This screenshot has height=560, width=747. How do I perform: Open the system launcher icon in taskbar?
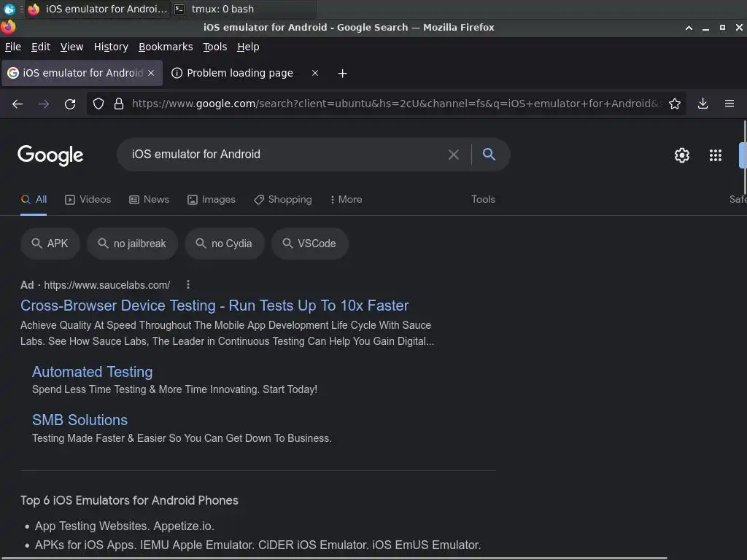[x=9, y=9]
